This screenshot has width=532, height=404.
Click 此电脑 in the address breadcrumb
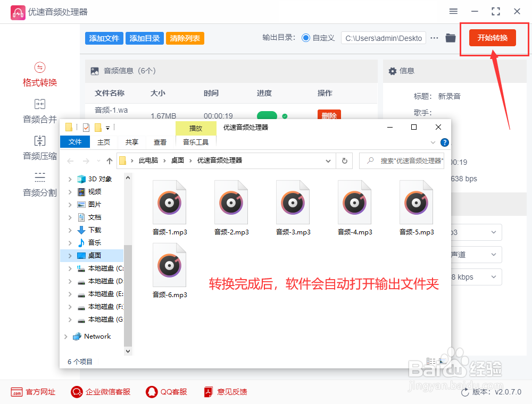coord(148,161)
